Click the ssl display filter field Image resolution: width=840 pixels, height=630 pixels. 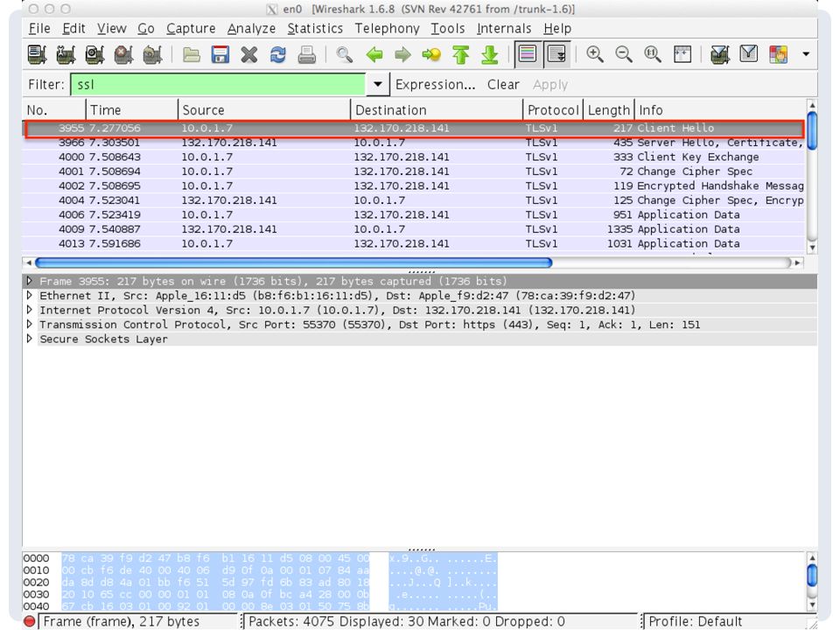click(x=218, y=85)
